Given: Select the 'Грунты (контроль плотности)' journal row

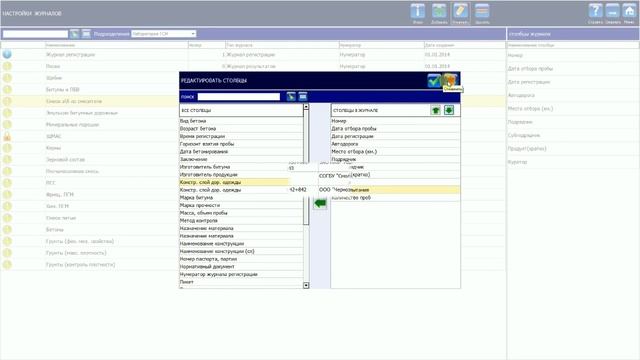Looking at the screenshot, I should (x=80, y=265).
